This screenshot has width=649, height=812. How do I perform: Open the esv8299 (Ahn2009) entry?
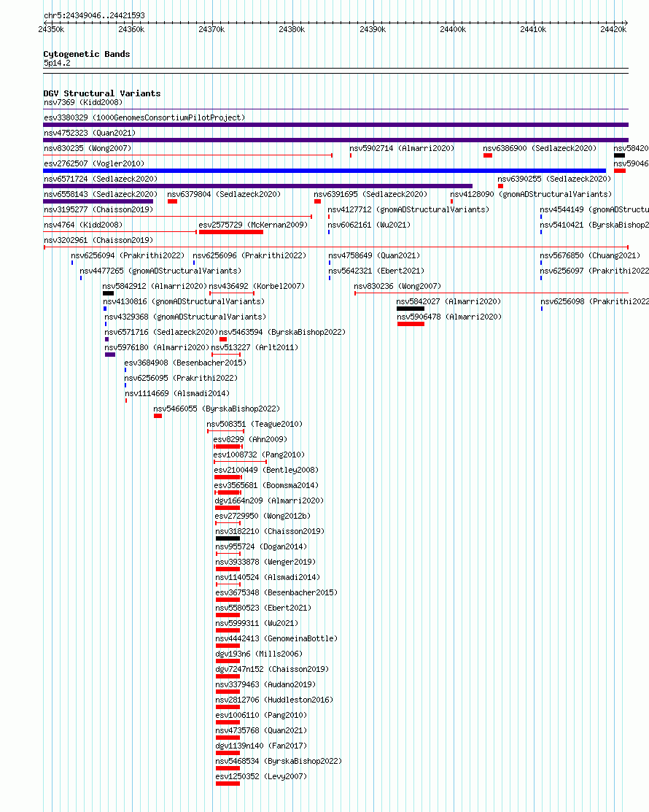coord(250,440)
